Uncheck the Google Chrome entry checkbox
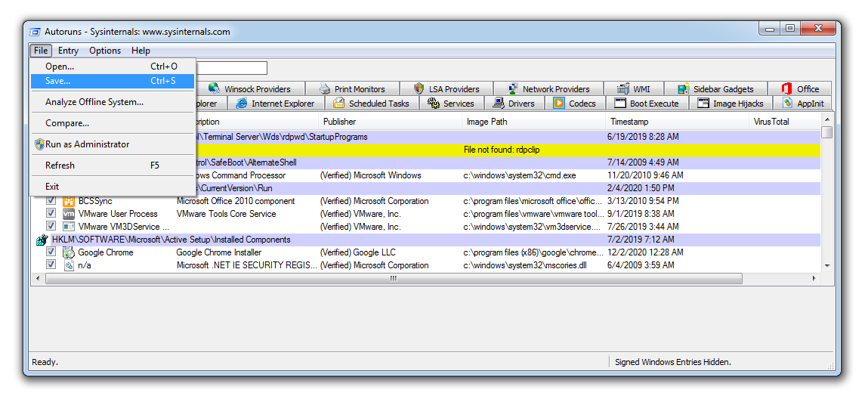This screenshot has width=868, height=396. tap(51, 252)
